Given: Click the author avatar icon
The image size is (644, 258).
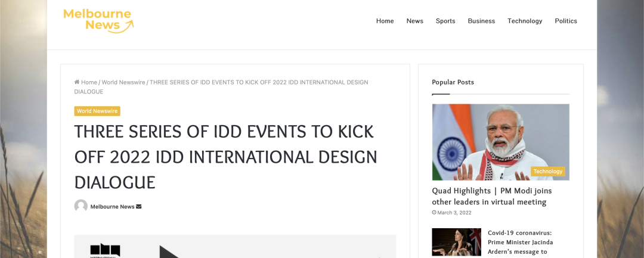Looking at the screenshot, I should (81, 206).
